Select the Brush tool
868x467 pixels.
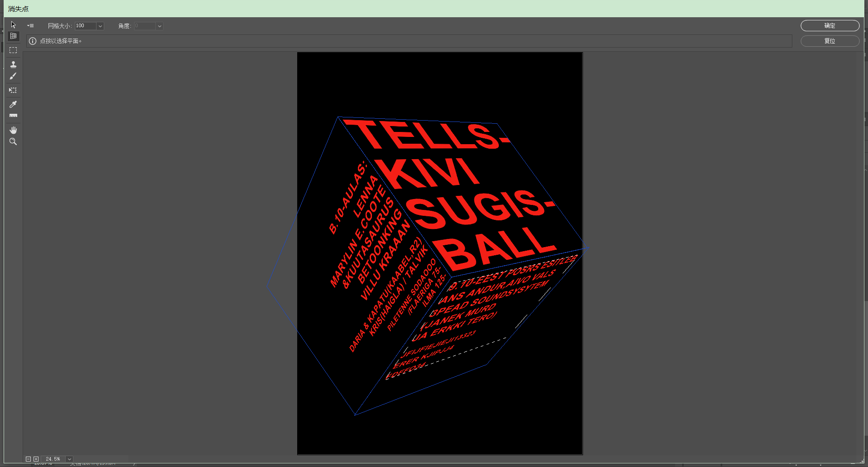13,76
